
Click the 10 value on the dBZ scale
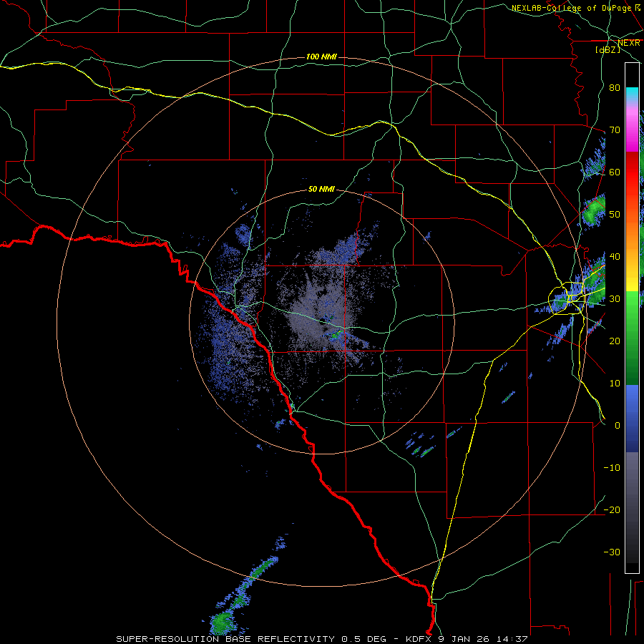615,384
